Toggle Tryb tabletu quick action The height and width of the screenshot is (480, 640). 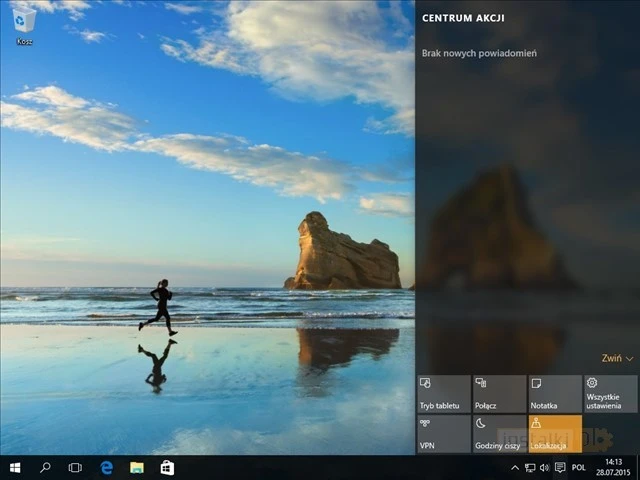pyautogui.click(x=443, y=394)
